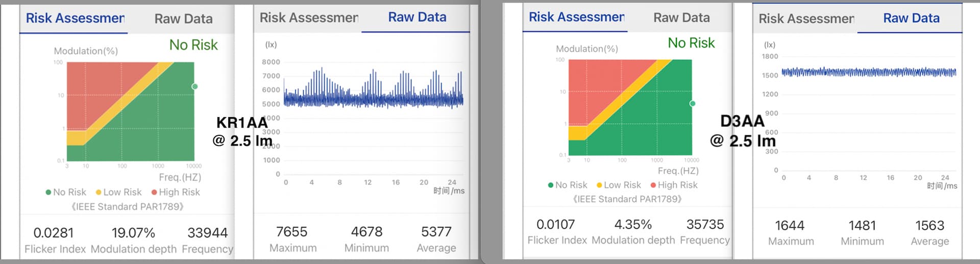The width and height of the screenshot is (980, 264).
Task: Click the Modulation depth value 19.07%
Action: tap(133, 233)
